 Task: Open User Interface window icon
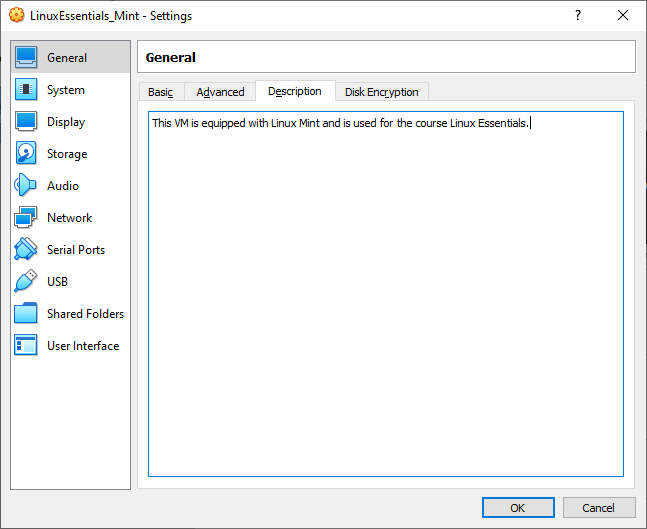click(26, 345)
